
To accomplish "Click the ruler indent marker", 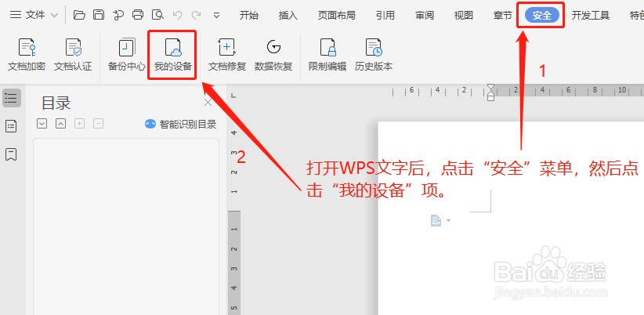I will pyautogui.click(x=490, y=92).
